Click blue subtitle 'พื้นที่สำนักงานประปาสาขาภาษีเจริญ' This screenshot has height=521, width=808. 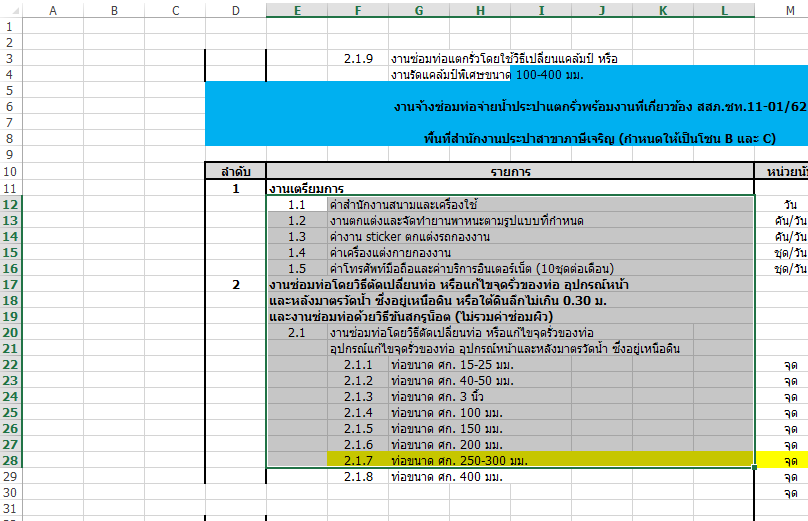[x=599, y=139]
